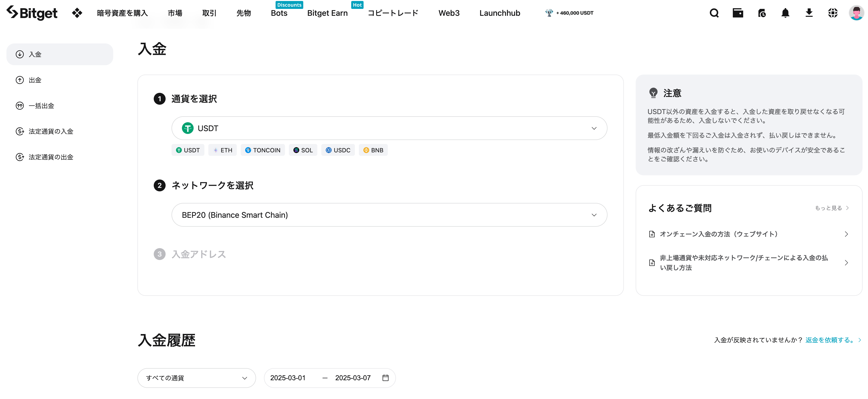Click the diamond grid menu icon
The width and height of the screenshot is (868, 399).
coord(77,13)
